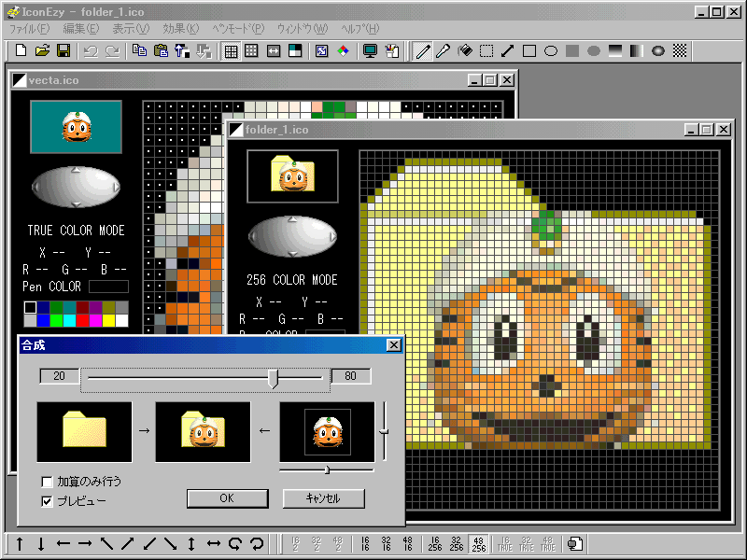Toggle the dense grid display
Screen dimensions: 747x560
click(231, 51)
